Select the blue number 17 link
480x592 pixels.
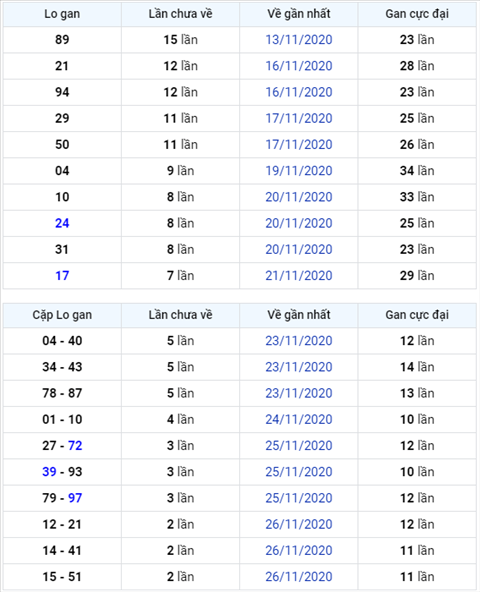point(62,276)
